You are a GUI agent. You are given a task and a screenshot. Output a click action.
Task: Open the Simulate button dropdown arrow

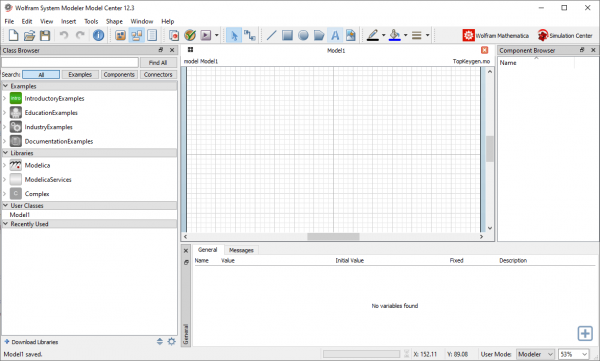(217, 36)
